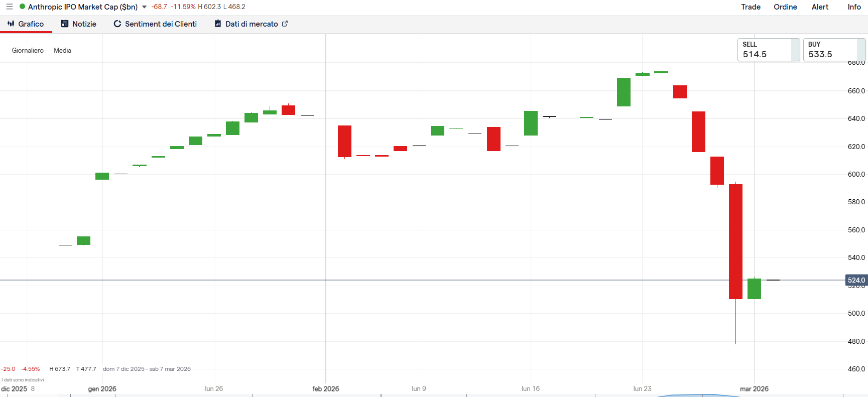Open the Trade panel

pyautogui.click(x=751, y=7)
